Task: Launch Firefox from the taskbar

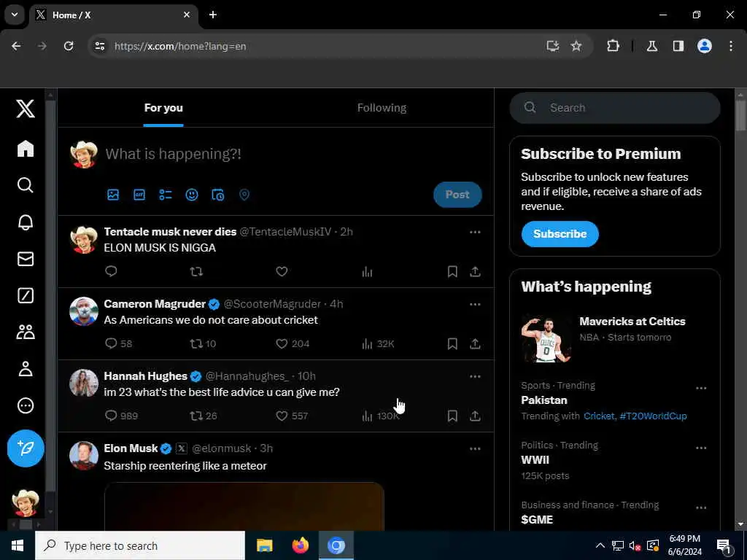Action: [300, 545]
